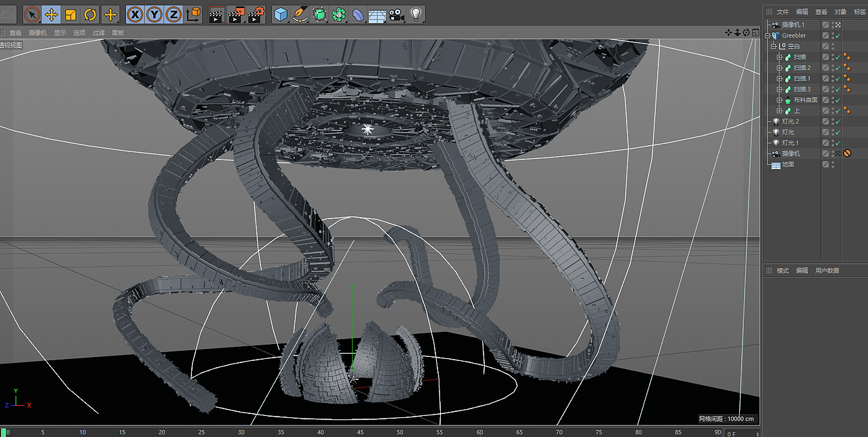
Task: Click the last-used tool cross icon
Action: coord(111,14)
